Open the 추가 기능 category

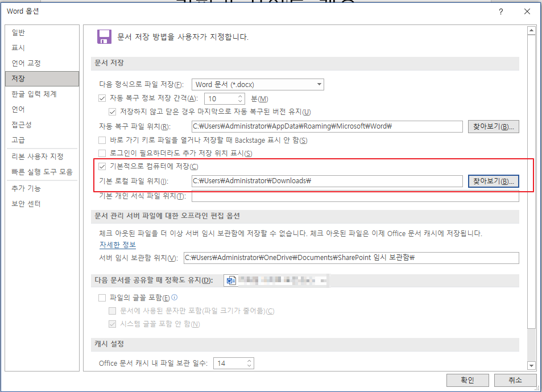pos(42,188)
